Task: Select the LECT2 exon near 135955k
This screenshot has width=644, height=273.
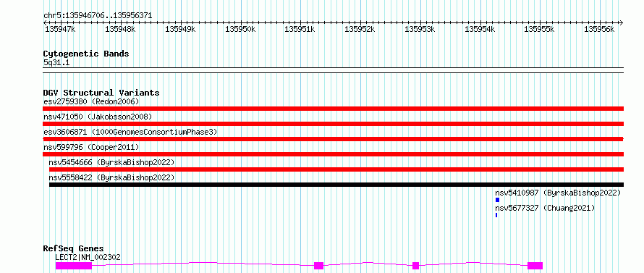Action: click(x=535, y=266)
